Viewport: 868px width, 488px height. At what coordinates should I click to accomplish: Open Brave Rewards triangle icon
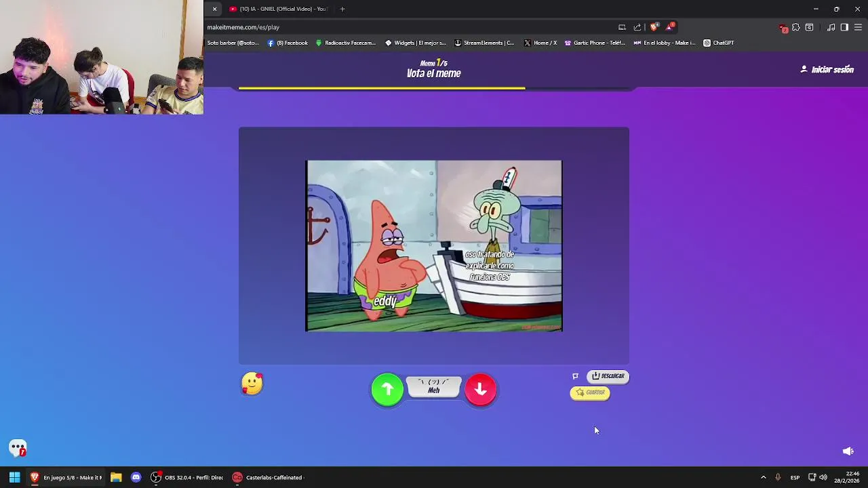pos(670,27)
